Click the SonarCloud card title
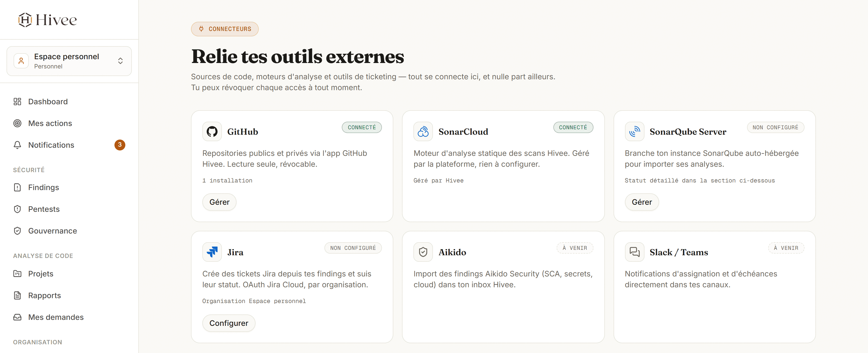Image resolution: width=868 pixels, height=353 pixels. coord(463,132)
